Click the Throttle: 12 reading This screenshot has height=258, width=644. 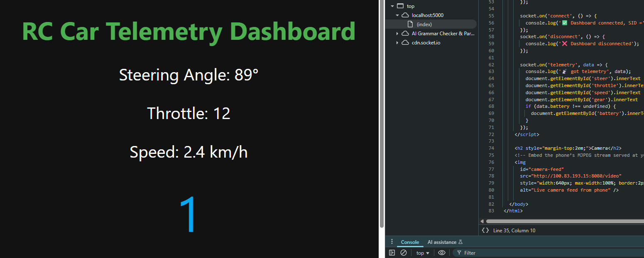[189, 114]
